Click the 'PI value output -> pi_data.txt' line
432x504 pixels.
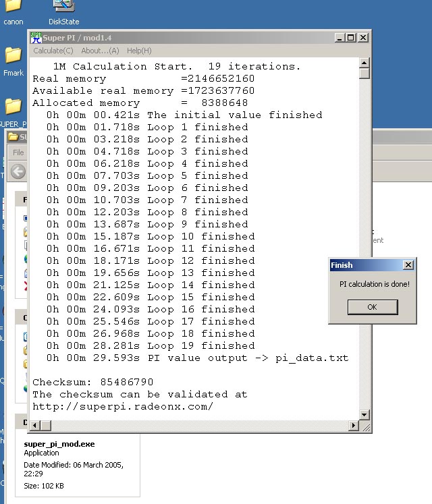pos(198,358)
